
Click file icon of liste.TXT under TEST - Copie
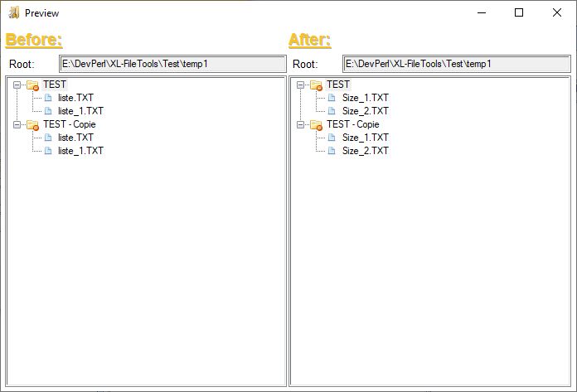point(48,138)
